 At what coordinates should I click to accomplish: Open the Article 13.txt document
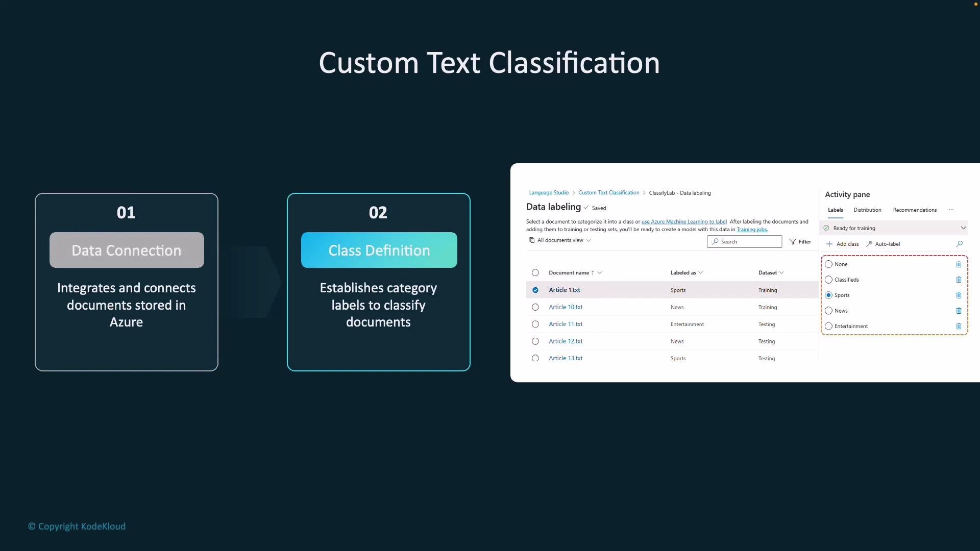pyautogui.click(x=566, y=358)
